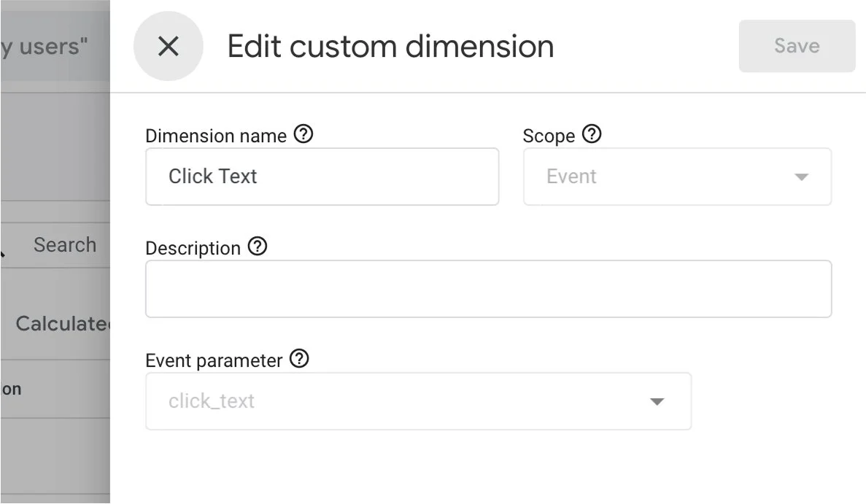Click the help icon next to Scope

(x=592, y=134)
